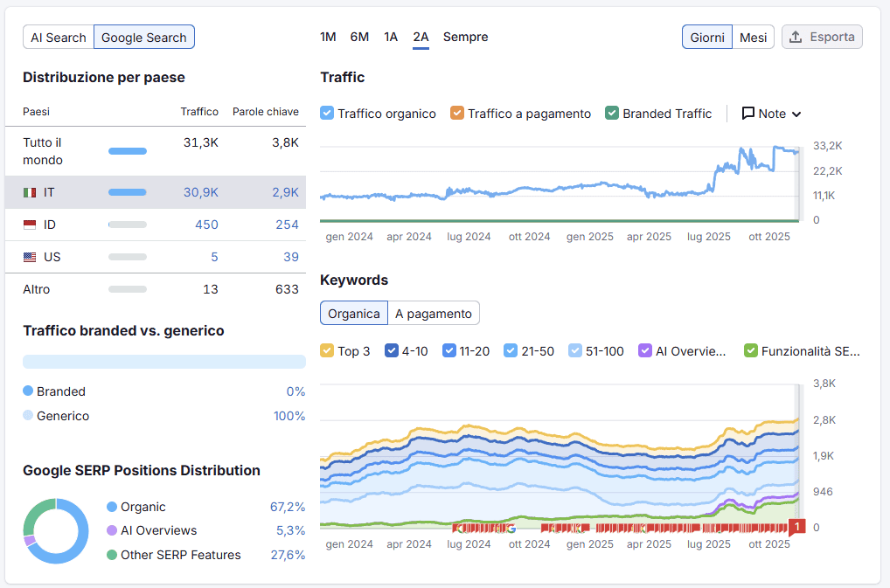Image resolution: width=890 pixels, height=588 pixels.
Task: Click the Italy flag icon
Action: click(30, 193)
